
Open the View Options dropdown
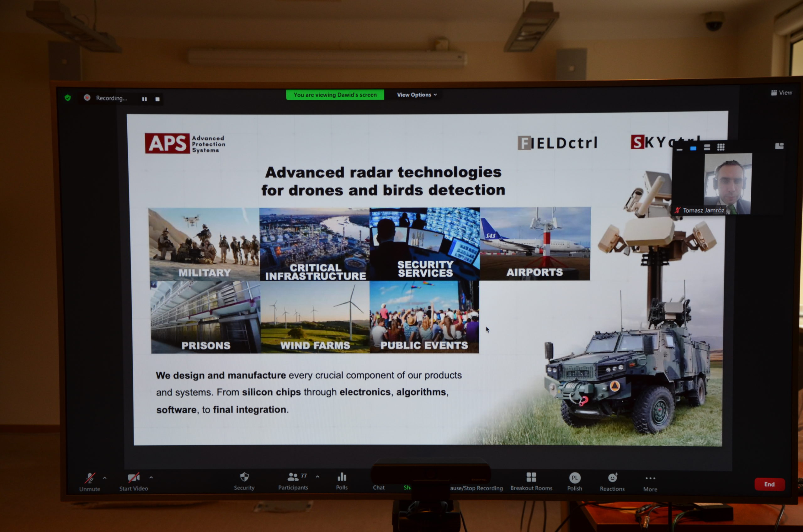point(417,95)
